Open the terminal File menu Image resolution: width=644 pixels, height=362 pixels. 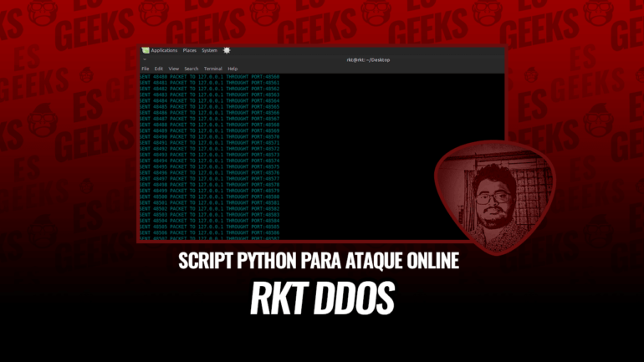click(x=146, y=69)
